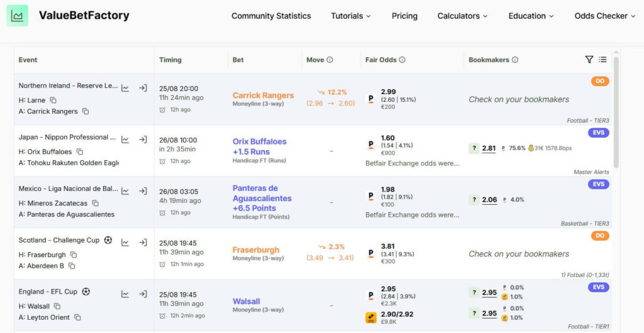Select the Orix Buffaloes +1.5 Runs bet

260,146
